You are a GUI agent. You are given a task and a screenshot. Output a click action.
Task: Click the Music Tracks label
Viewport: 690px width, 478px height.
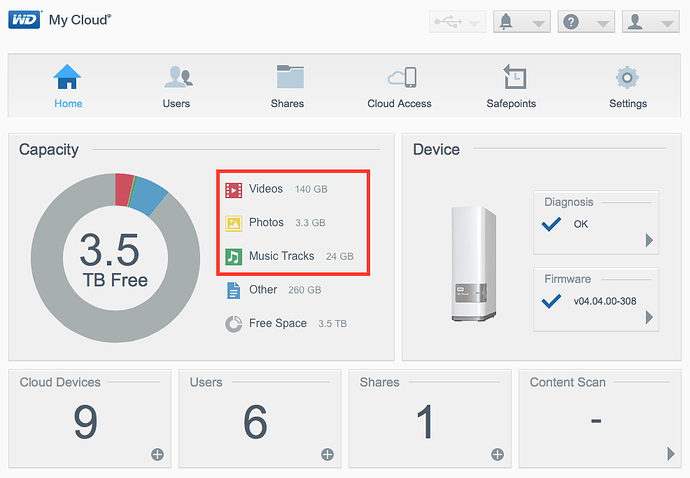coord(282,256)
